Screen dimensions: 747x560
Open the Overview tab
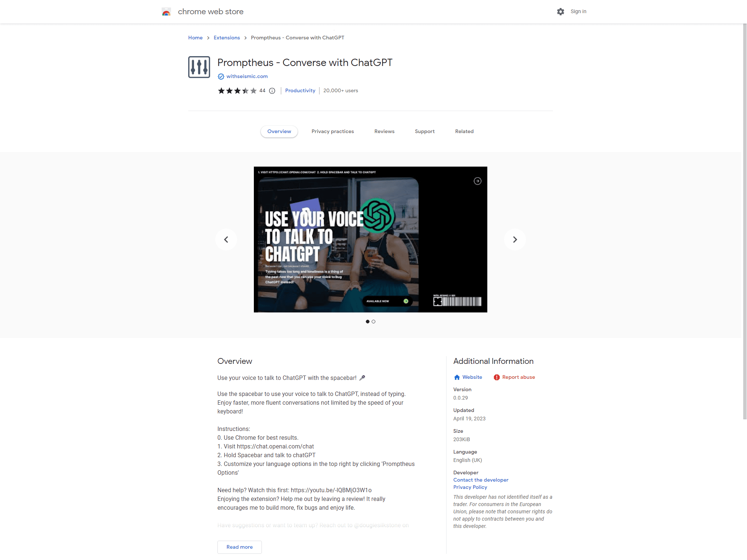[279, 132]
